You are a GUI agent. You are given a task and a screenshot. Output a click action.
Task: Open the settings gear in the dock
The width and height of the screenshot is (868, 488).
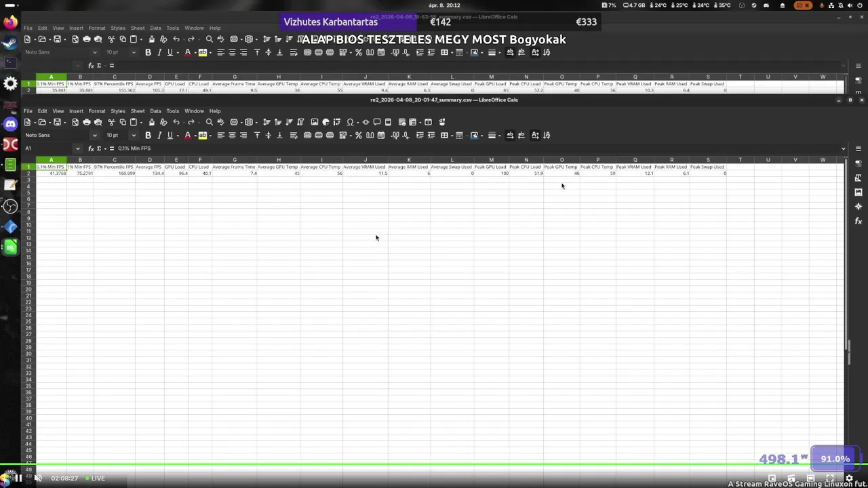10,83
